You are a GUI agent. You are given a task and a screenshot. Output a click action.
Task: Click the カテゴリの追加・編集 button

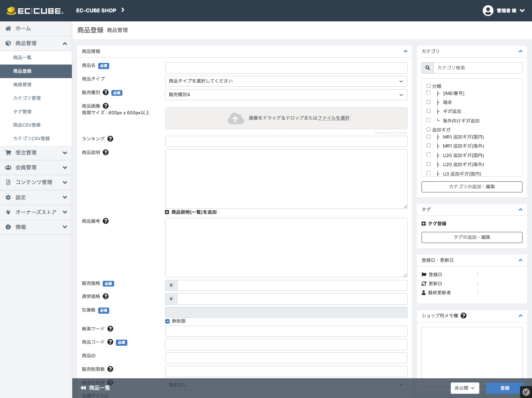(x=472, y=187)
